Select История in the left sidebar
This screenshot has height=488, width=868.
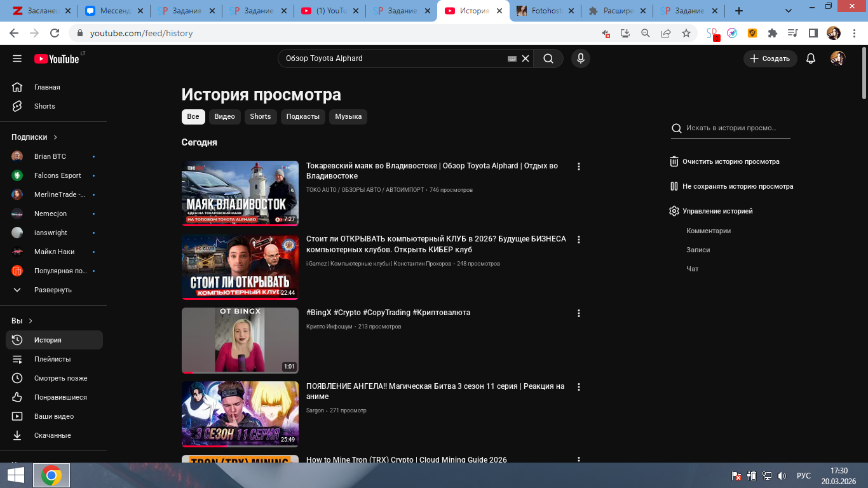tap(54, 340)
